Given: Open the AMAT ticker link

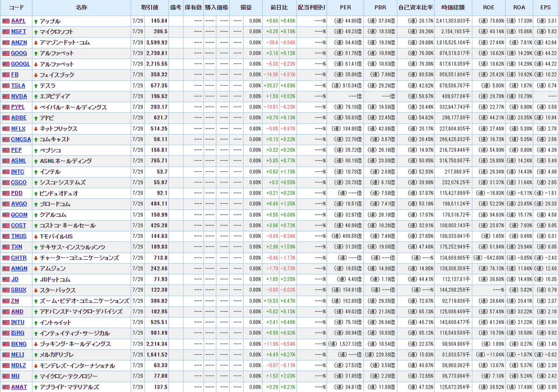Looking at the screenshot, I should coord(19,387).
